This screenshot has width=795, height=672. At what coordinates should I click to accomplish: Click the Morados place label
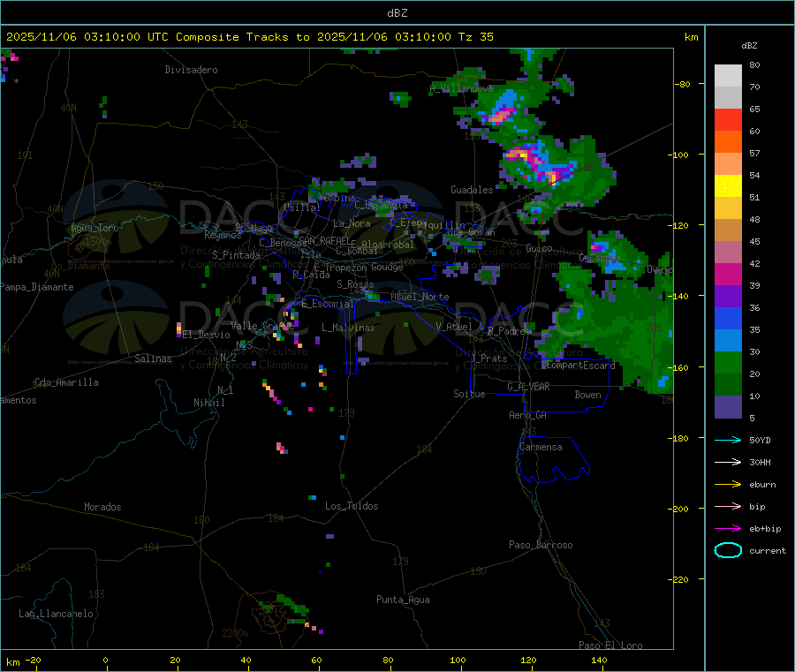[x=102, y=507]
